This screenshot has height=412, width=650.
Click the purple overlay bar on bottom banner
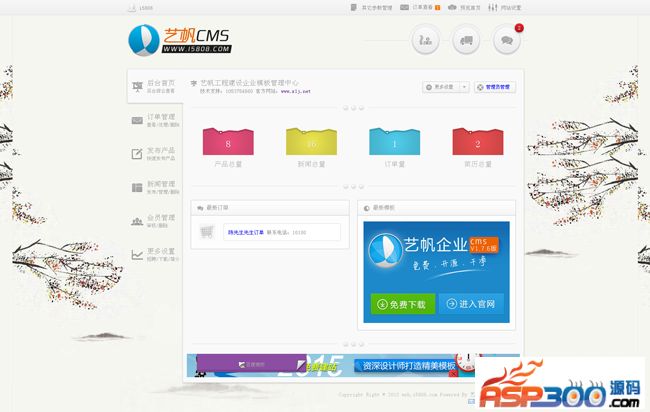pos(251,364)
